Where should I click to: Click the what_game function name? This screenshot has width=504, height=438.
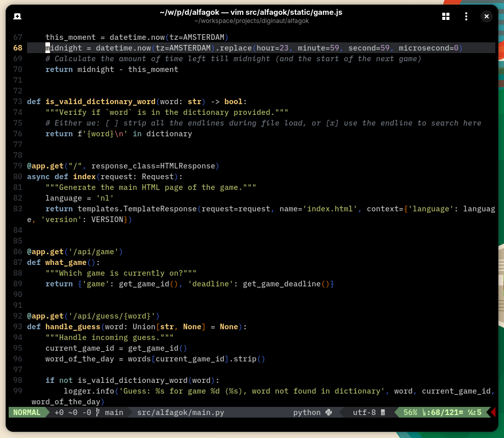(66, 262)
